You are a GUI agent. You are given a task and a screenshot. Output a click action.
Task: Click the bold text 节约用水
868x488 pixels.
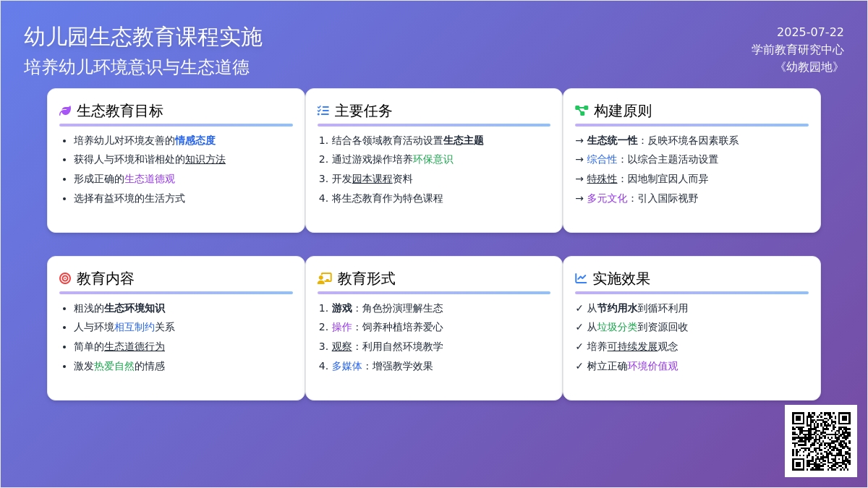618,308
